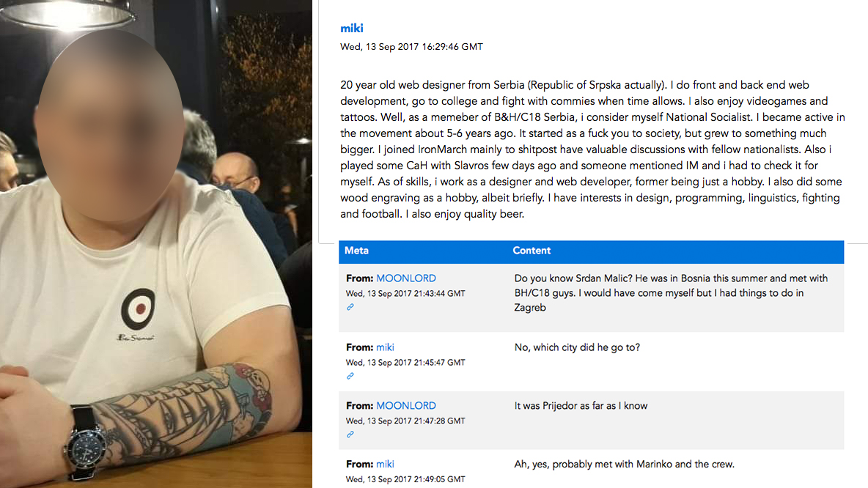The height and width of the screenshot is (488, 868).
Task: Click the post timestamp 16:29:46 GMT
Action: coord(411,47)
